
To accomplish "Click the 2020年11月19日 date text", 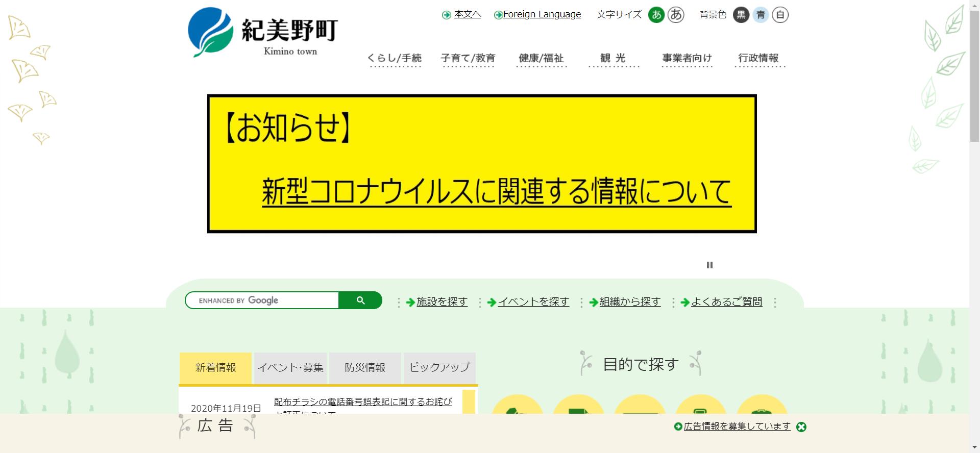I will [x=226, y=408].
